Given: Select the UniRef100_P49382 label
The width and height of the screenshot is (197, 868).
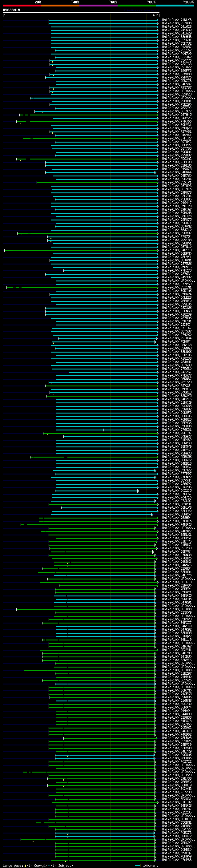Looking at the screenshot, I should 177,277.
